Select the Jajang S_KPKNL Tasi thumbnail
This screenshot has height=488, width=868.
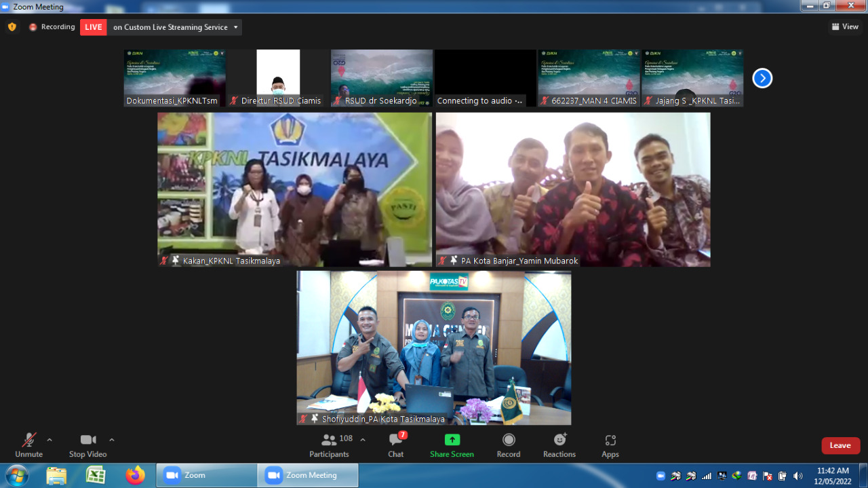coord(692,78)
